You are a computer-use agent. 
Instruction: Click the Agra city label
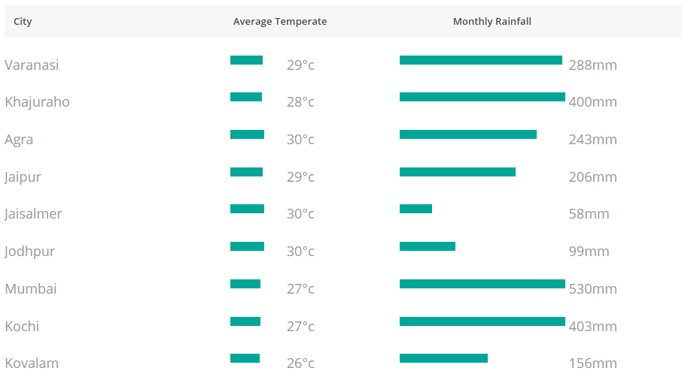(x=19, y=140)
